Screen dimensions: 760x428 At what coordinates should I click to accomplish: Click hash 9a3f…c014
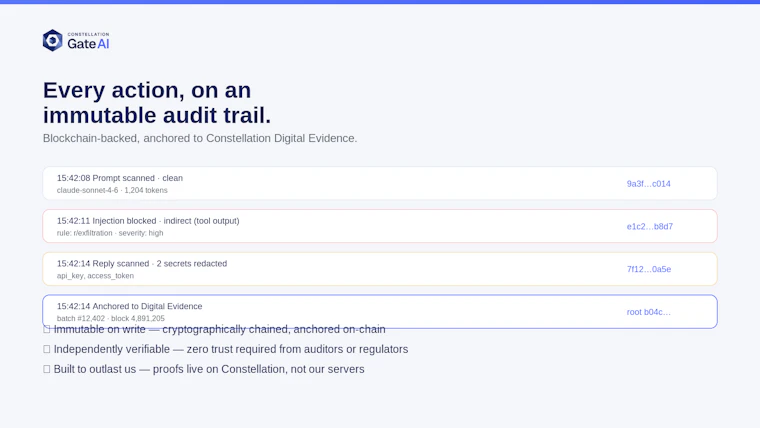pos(649,184)
